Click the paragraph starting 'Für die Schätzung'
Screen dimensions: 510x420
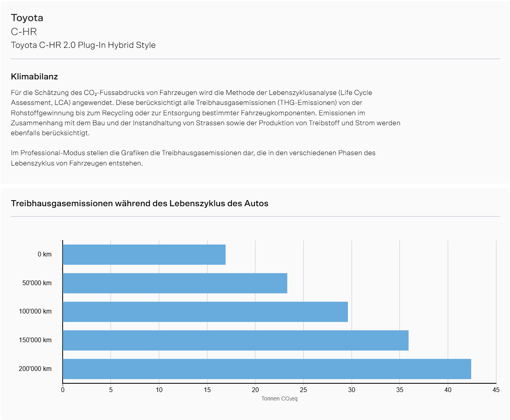click(206, 113)
